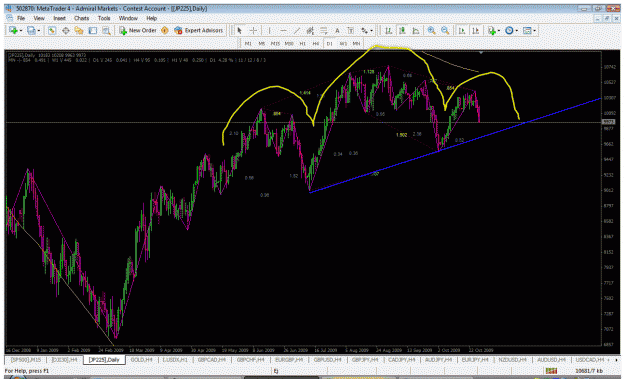Select the cursor arrow tool
The height and width of the screenshot is (379, 625).
point(240,30)
